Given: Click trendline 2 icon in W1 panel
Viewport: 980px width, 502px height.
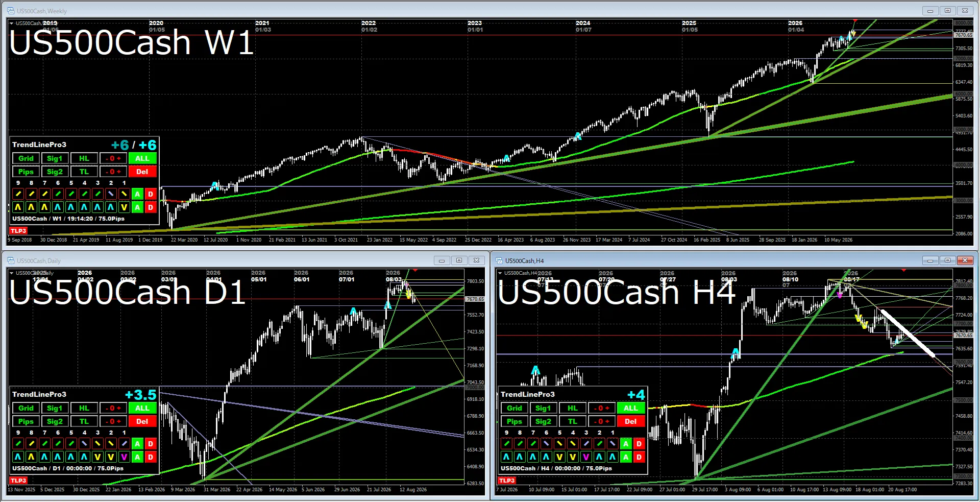Looking at the screenshot, I should [x=111, y=194].
